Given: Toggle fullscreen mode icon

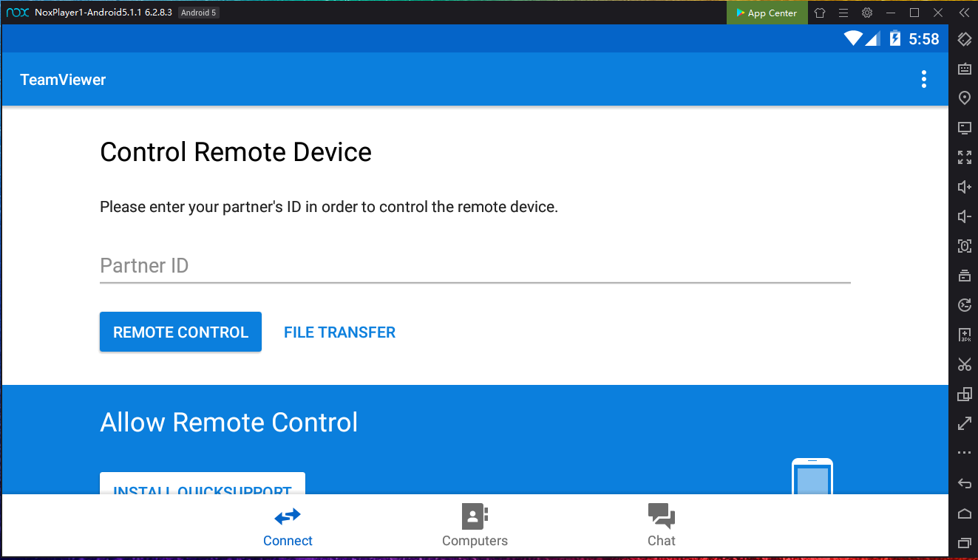Looking at the screenshot, I should (964, 157).
